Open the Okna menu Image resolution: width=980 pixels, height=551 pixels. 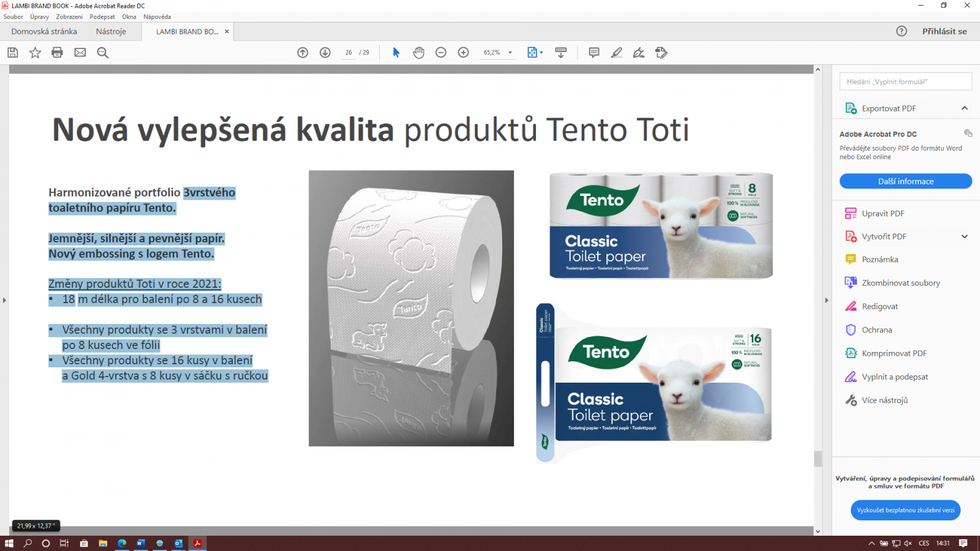coord(129,17)
